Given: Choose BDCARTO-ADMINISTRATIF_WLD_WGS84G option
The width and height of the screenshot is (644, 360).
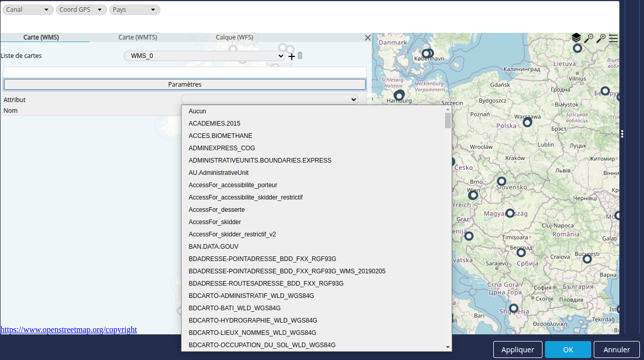Looking at the screenshot, I should [x=313, y=296].
